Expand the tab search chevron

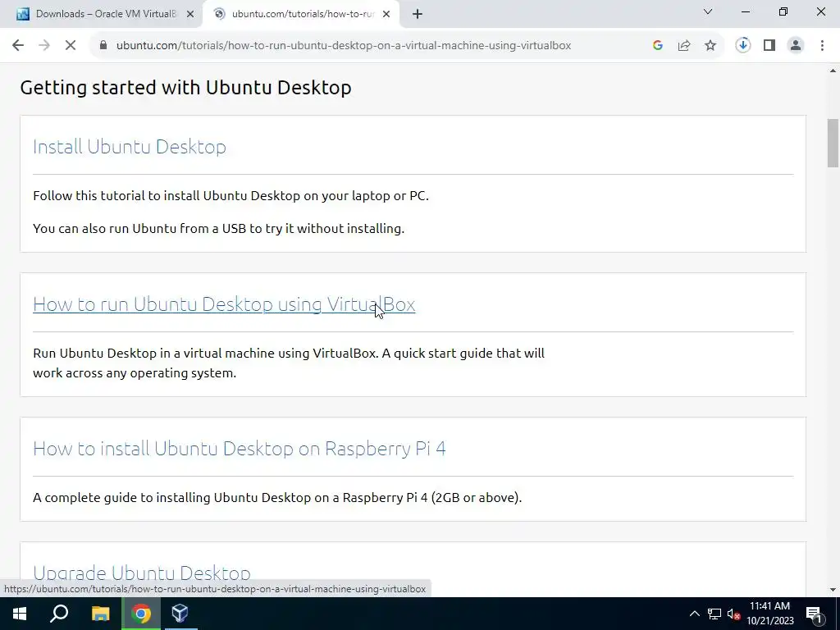click(708, 11)
